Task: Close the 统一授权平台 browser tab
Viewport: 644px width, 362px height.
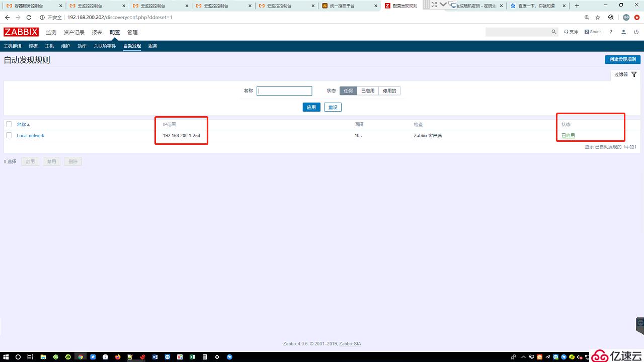Action: coord(376,6)
